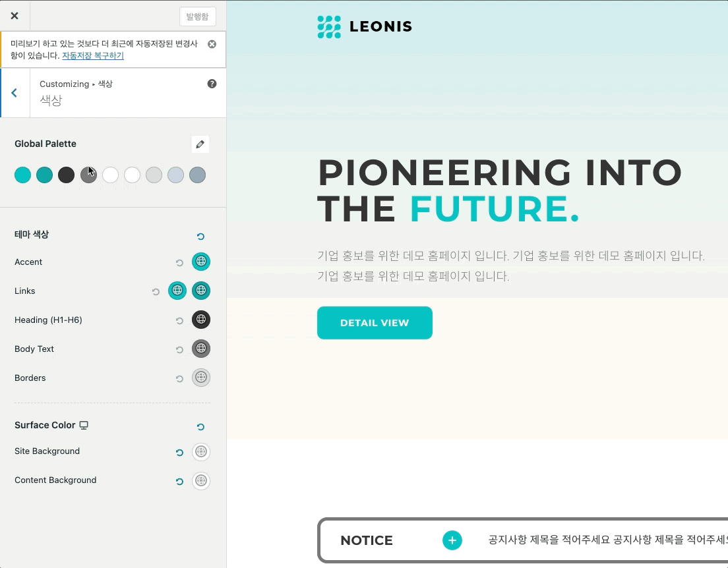Image resolution: width=728 pixels, height=568 pixels.
Task: Select the first teal swatch in Global Palette
Action: [x=23, y=175]
